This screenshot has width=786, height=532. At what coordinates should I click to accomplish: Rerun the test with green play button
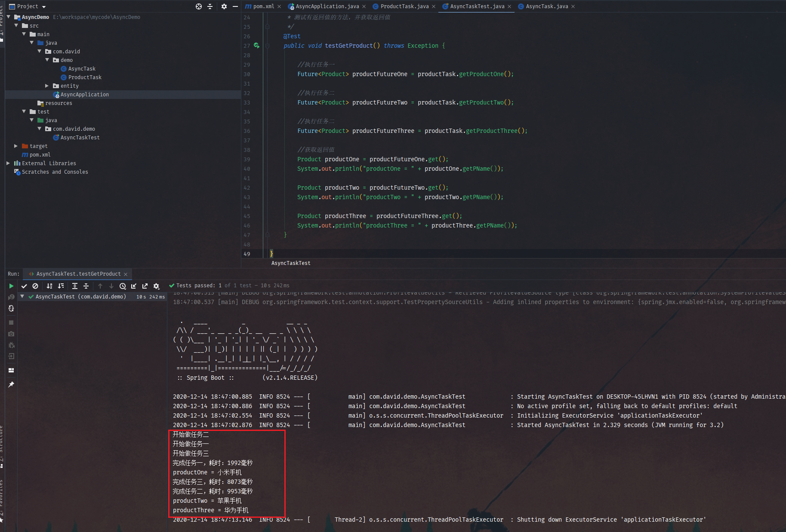point(11,286)
